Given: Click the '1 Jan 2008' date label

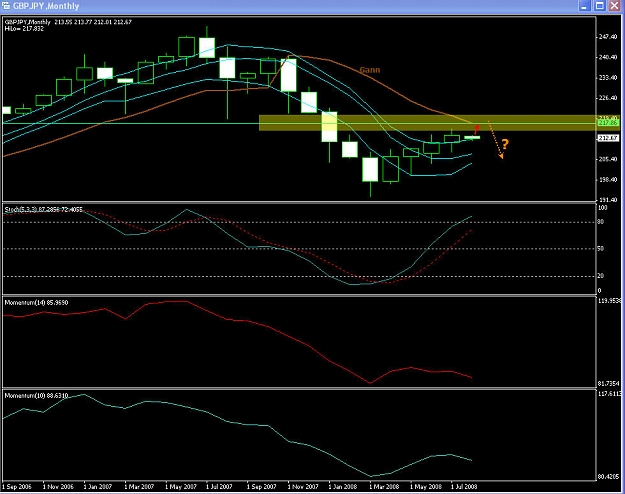Looking at the screenshot, I should [x=343, y=487].
